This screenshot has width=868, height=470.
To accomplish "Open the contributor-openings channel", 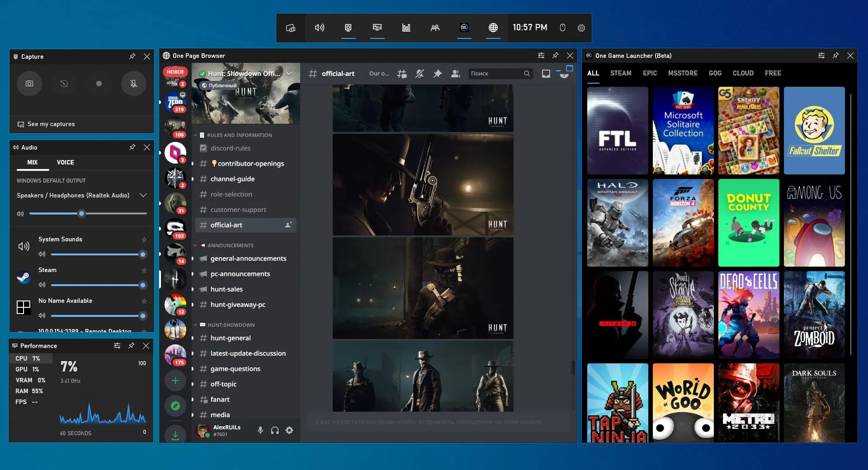I will point(246,164).
